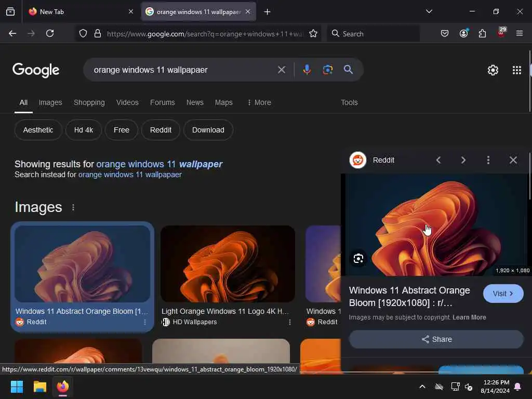The width and height of the screenshot is (532, 399).
Task: Close the New Tab tab
Action: (x=131, y=11)
